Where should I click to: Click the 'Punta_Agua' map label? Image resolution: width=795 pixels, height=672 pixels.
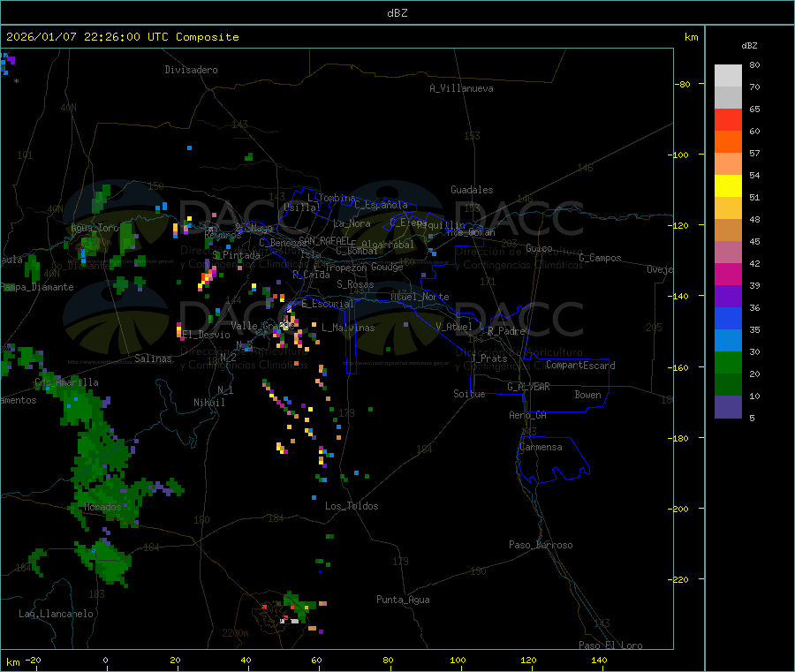[x=403, y=600]
